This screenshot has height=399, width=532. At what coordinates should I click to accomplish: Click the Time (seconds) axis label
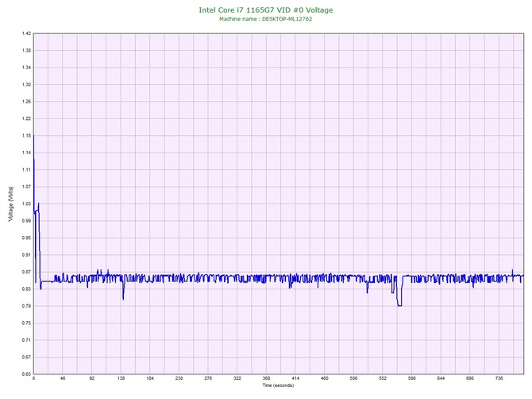point(278,385)
